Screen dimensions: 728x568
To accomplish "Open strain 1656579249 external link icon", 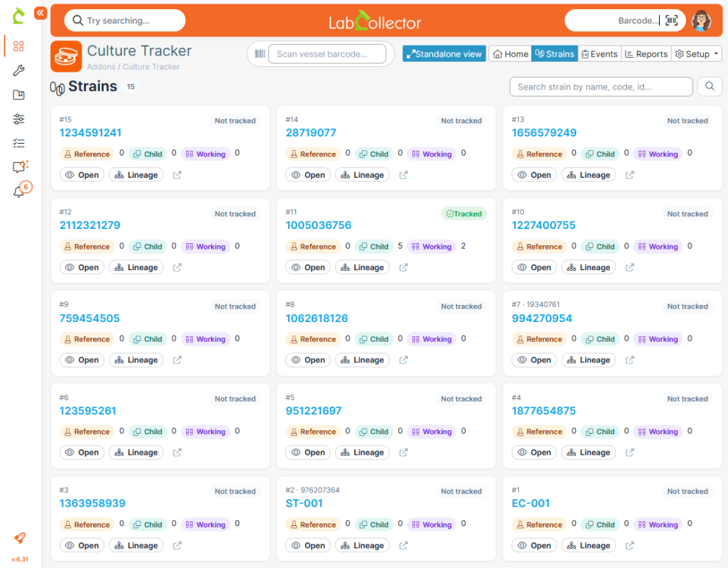I will tap(630, 175).
